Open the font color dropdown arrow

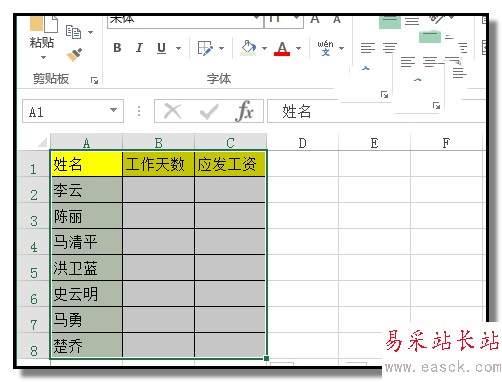click(298, 49)
